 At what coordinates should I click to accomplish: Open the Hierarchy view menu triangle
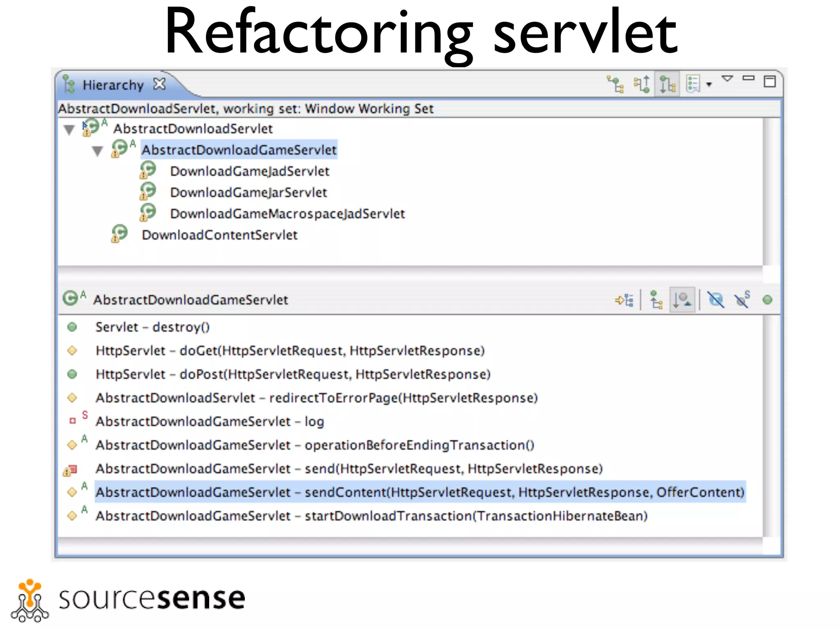727,79
